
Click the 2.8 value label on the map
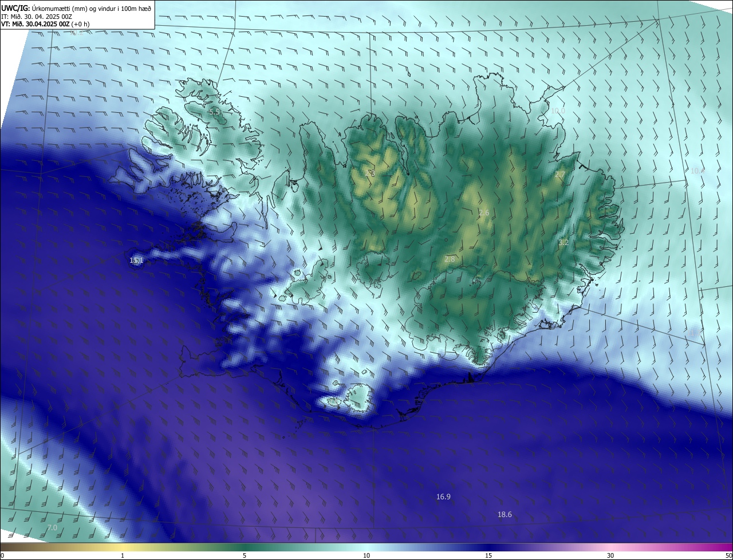(x=450, y=259)
